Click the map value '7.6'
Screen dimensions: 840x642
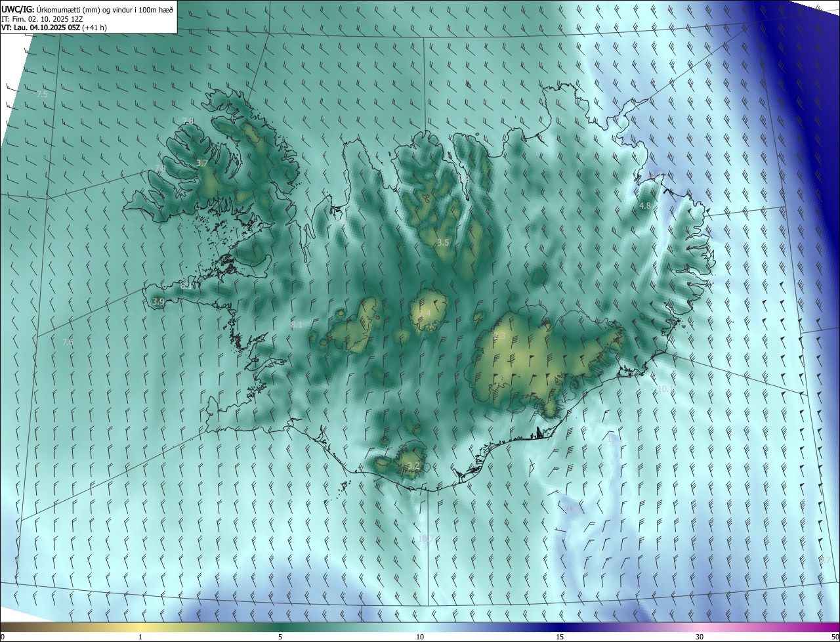click(68, 343)
